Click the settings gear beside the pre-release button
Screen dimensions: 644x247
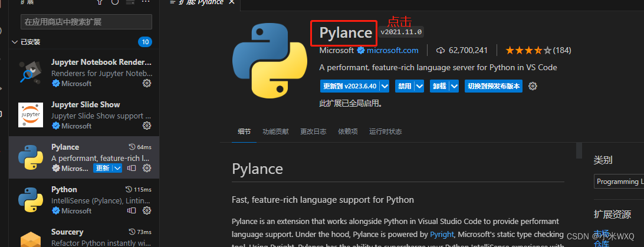point(533,86)
